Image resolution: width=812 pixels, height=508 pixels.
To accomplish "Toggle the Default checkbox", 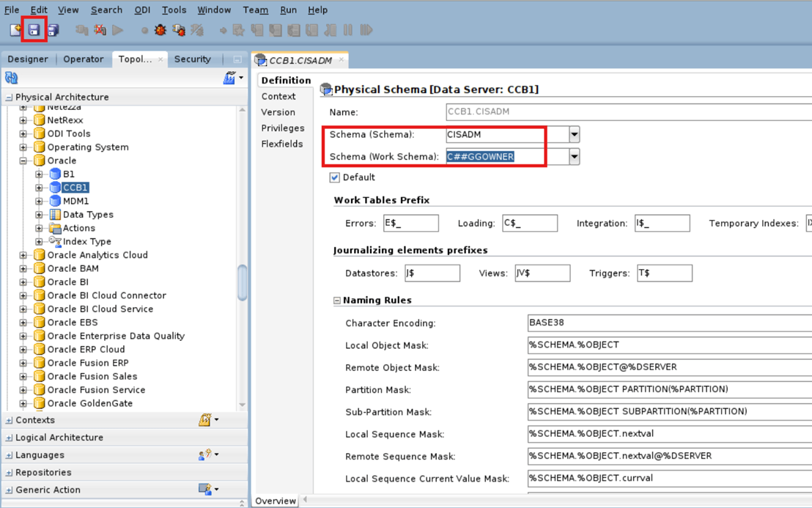I will [334, 177].
